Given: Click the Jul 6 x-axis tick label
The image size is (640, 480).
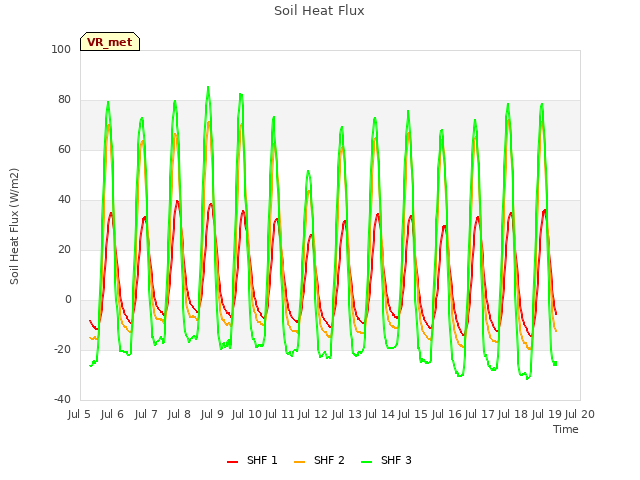Looking at the screenshot, I should (112, 414).
